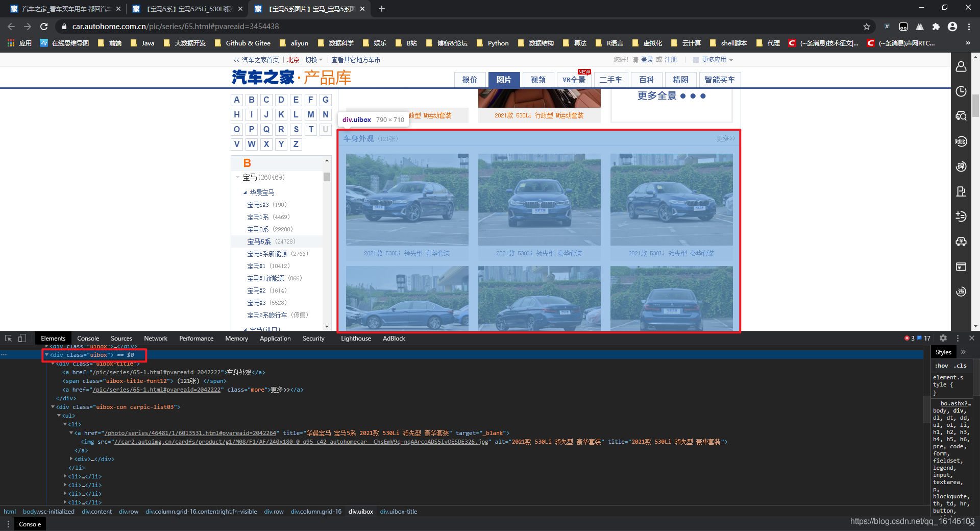Click the yen payment card icon
Image resolution: width=980 pixels, height=531 pixels.
click(x=961, y=267)
